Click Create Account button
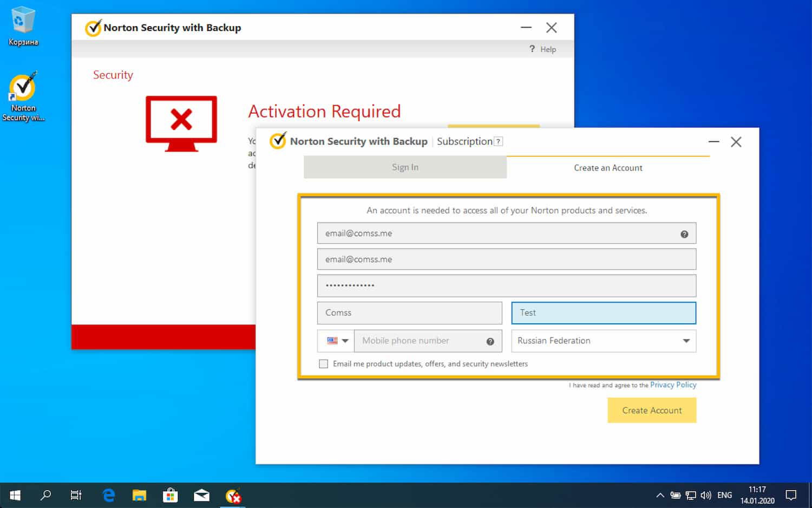 click(x=652, y=411)
